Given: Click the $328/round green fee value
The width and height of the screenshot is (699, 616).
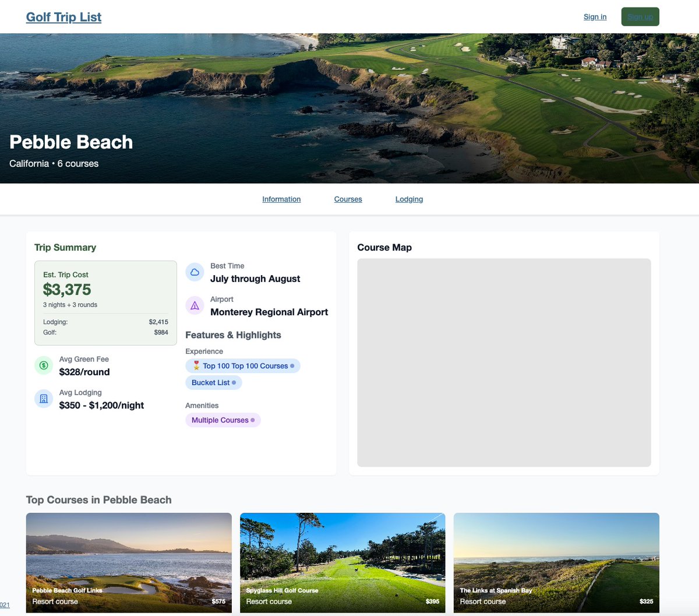Looking at the screenshot, I should point(84,372).
